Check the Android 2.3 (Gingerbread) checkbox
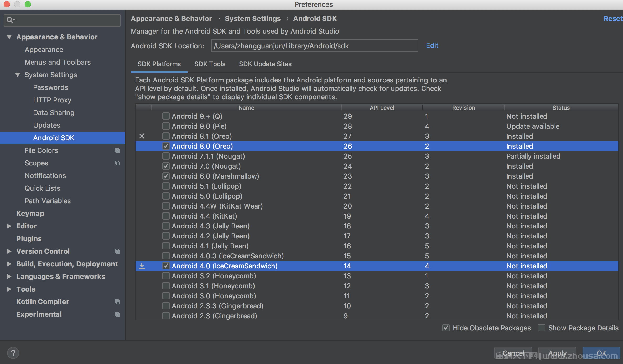 tap(166, 316)
